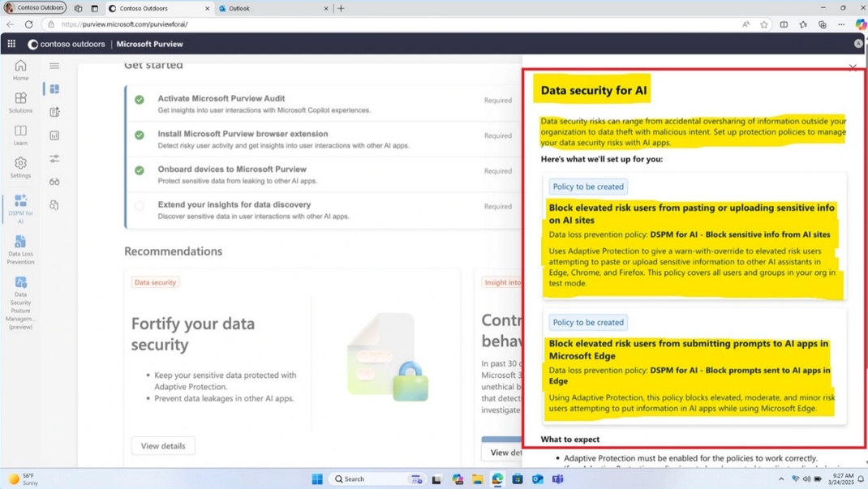
Task: Open the DSPM for AI solution
Action: tap(20, 208)
